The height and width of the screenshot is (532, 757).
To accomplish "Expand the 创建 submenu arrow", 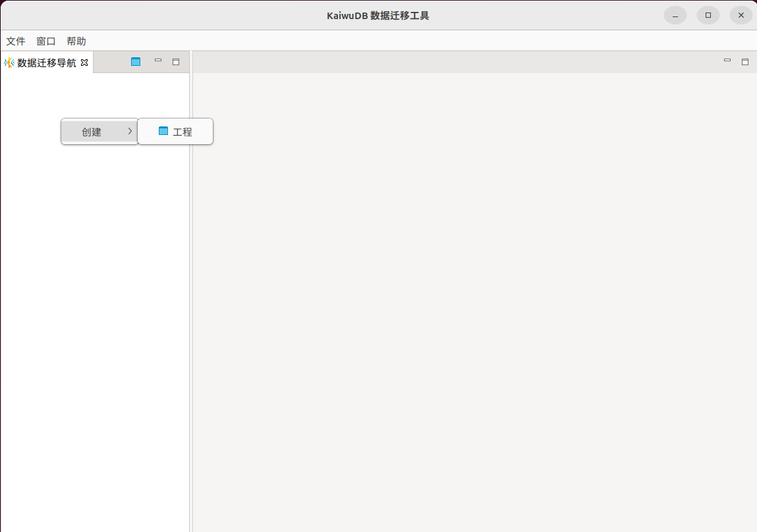I will click(x=130, y=131).
